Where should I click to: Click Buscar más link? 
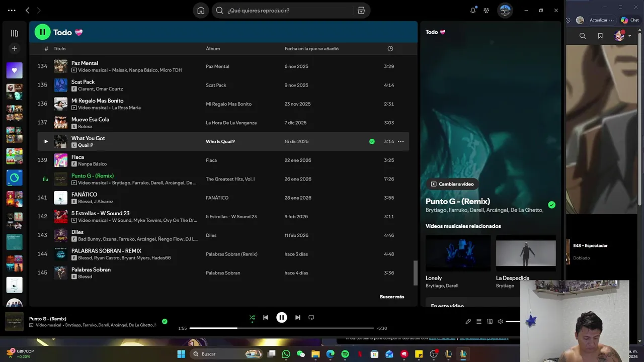click(x=392, y=297)
